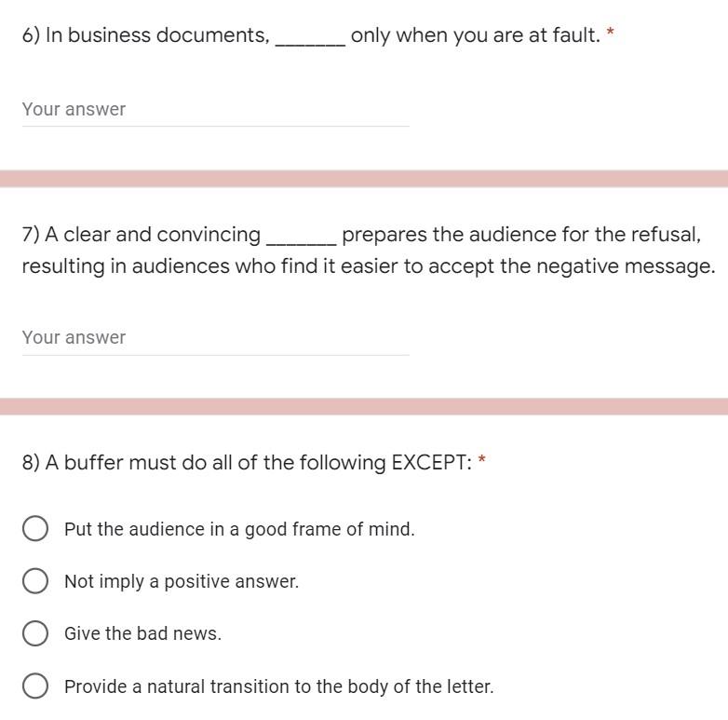Choose the 'Not imply a positive answer' radio circle

(35, 581)
